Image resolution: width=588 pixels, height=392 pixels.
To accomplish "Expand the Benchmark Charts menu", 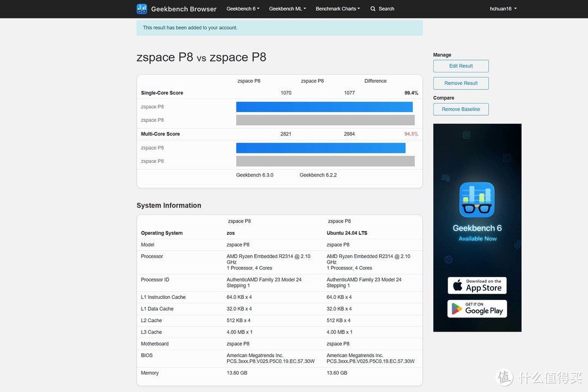I will pyautogui.click(x=338, y=9).
